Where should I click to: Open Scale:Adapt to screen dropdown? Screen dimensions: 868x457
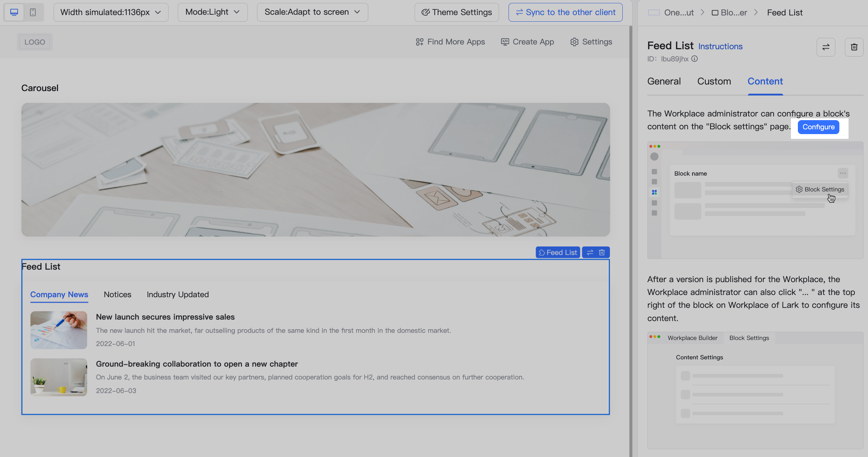point(312,12)
